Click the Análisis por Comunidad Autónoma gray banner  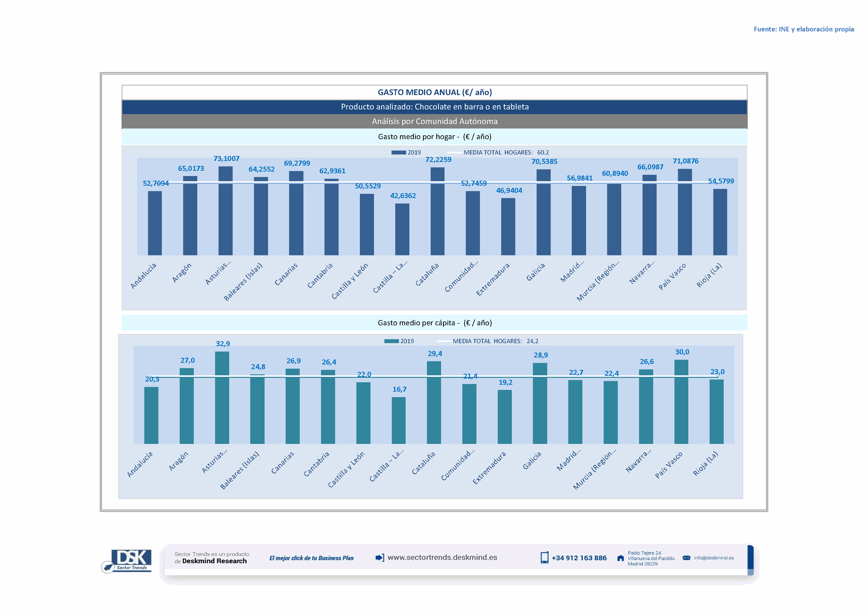tap(434, 121)
